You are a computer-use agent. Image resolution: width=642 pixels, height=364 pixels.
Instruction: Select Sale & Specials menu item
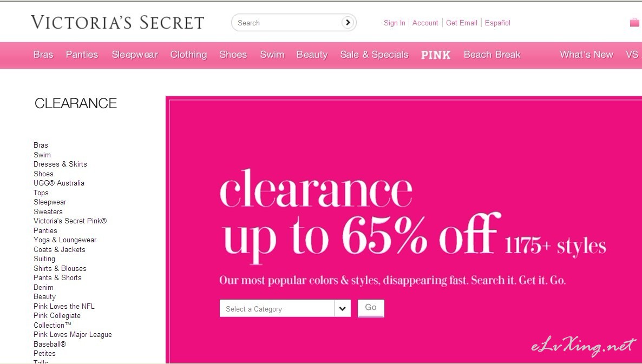(374, 55)
